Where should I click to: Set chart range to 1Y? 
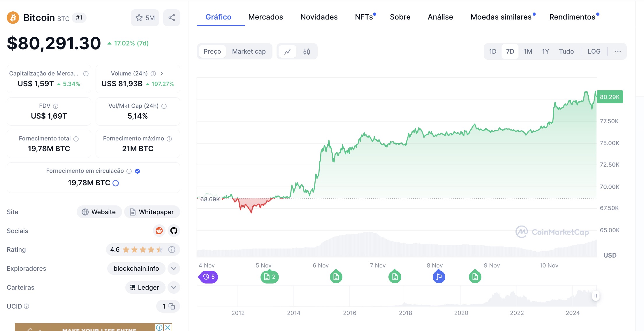546,52
